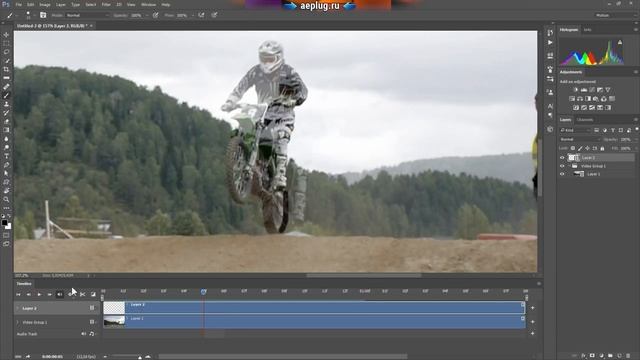
Task: Click filter for type layers icon
Action: point(613,130)
